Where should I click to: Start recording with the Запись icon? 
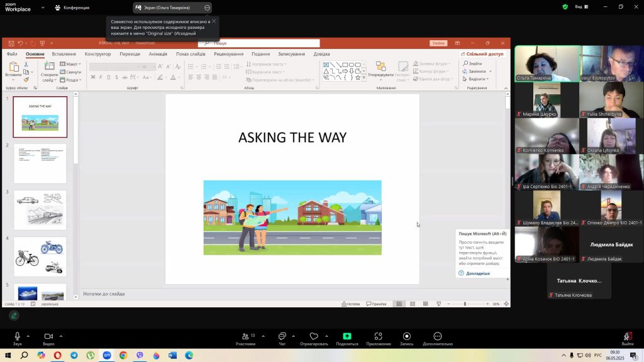pyautogui.click(x=407, y=336)
